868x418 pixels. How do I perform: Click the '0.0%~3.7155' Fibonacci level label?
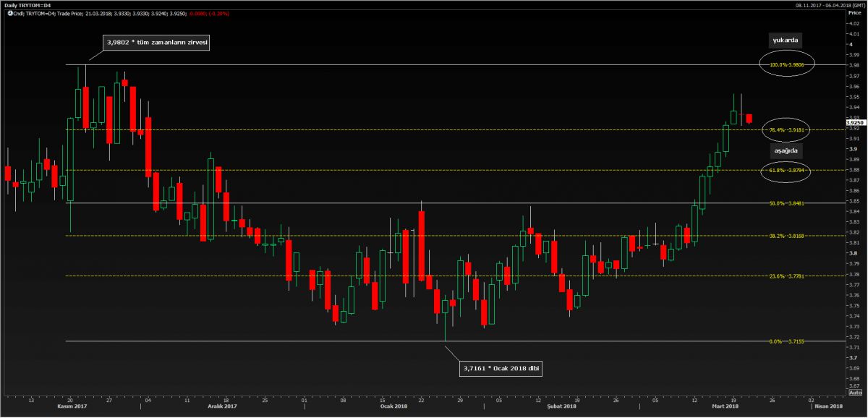tap(788, 341)
